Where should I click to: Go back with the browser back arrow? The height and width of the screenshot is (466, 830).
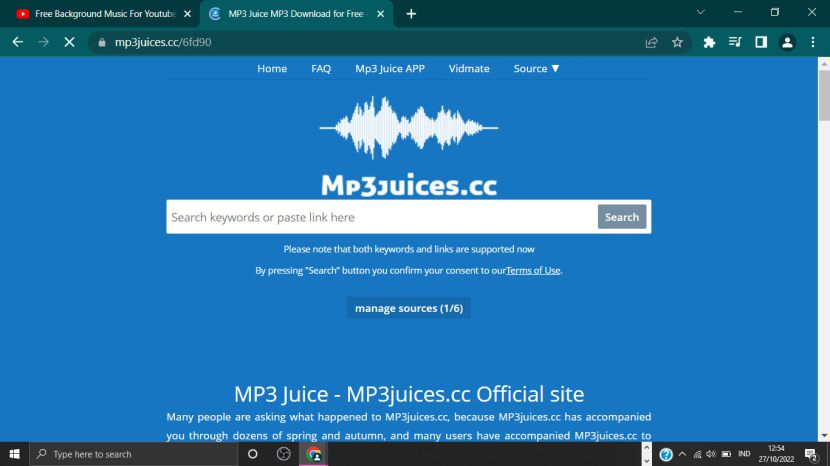(17, 42)
